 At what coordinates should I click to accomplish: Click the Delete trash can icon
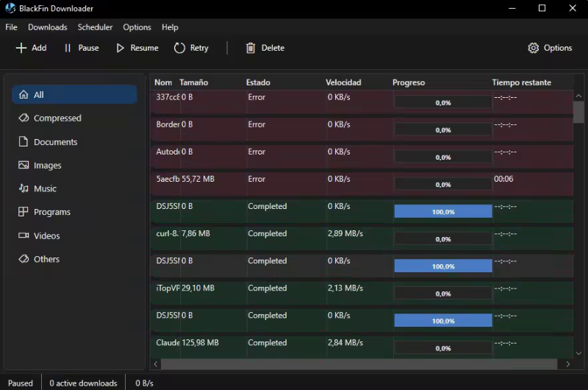(x=251, y=48)
